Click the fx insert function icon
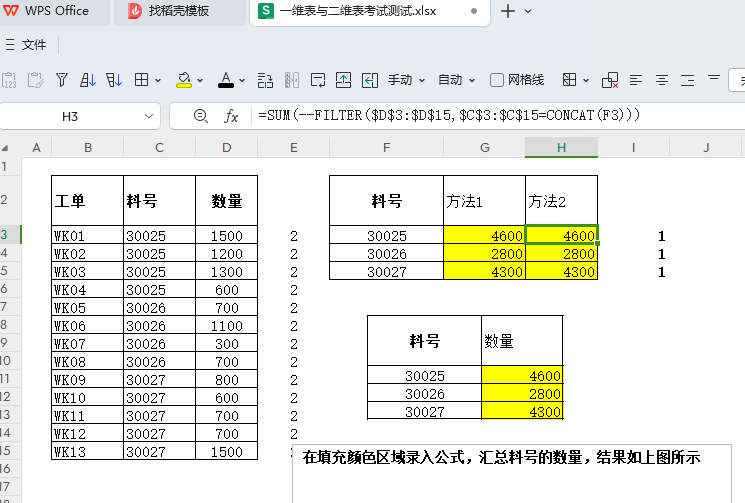 click(x=231, y=116)
